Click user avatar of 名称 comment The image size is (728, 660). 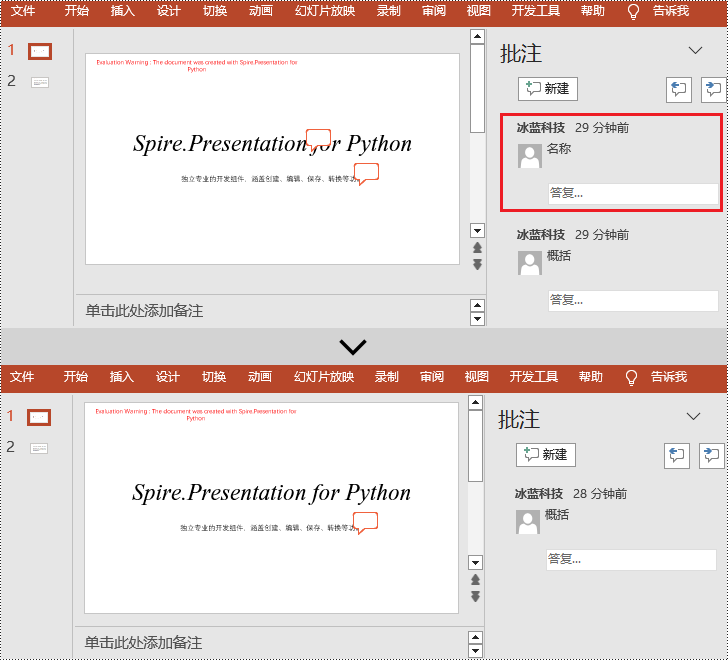(530, 155)
